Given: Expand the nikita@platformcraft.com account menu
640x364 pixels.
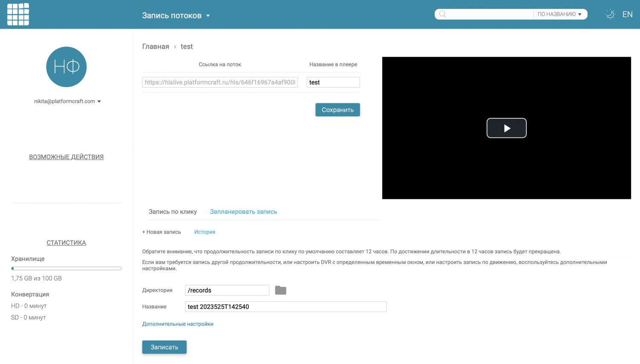Looking at the screenshot, I should (x=67, y=102).
